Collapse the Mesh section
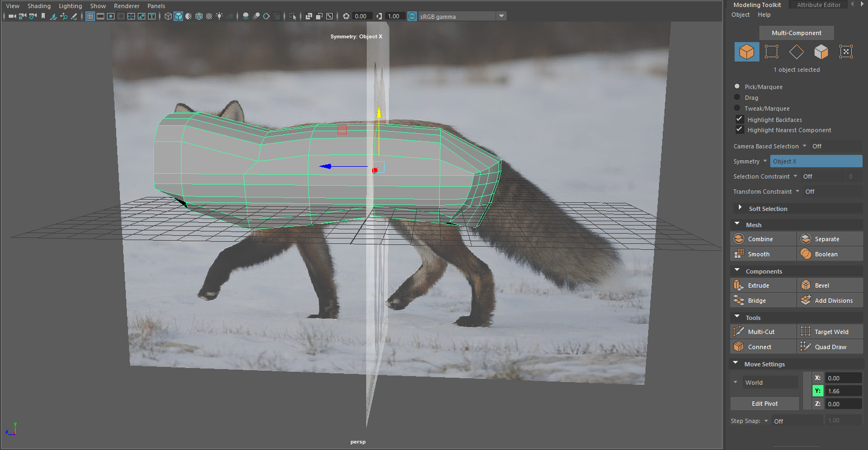Screen dimensions: 868x450 [x=737, y=224]
